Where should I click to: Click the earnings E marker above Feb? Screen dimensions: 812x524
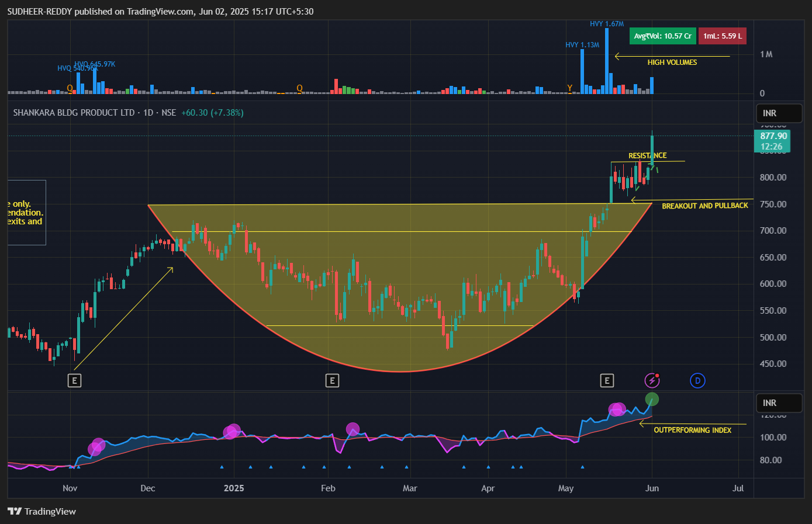[332, 381]
